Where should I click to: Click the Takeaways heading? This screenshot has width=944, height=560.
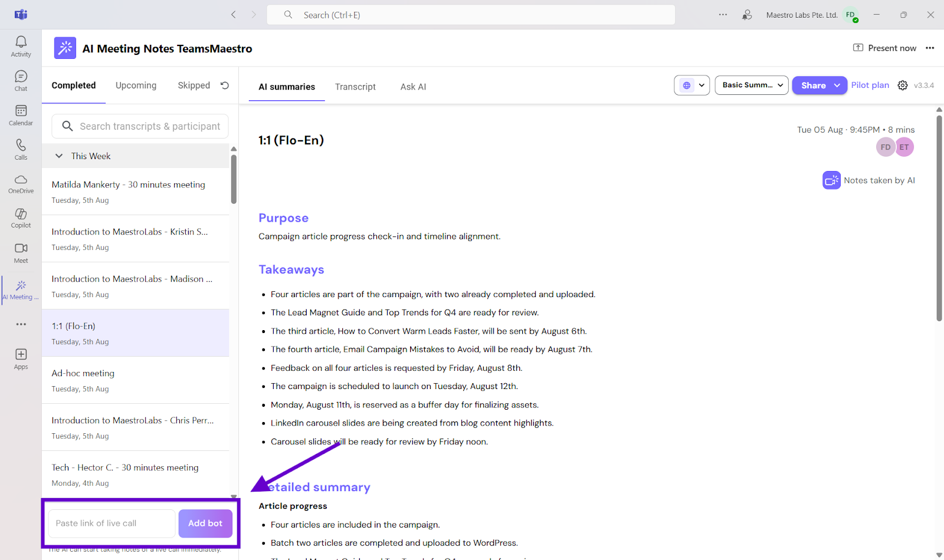(x=291, y=269)
